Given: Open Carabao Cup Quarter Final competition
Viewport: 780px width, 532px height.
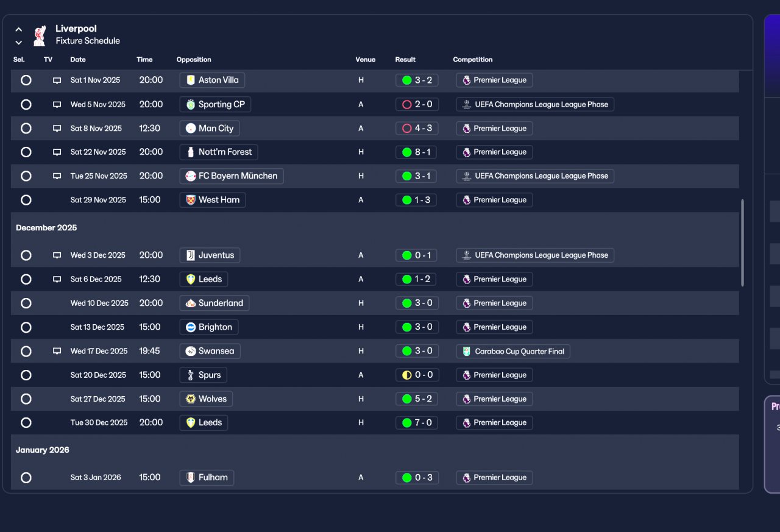Looking at the screenshot, I should tap(513, 351).
